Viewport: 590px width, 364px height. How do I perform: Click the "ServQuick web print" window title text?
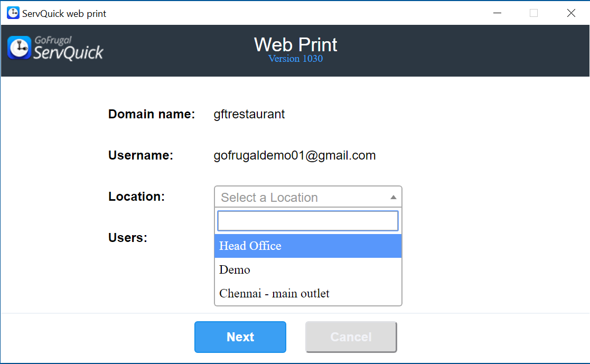[x=64, y=14]
